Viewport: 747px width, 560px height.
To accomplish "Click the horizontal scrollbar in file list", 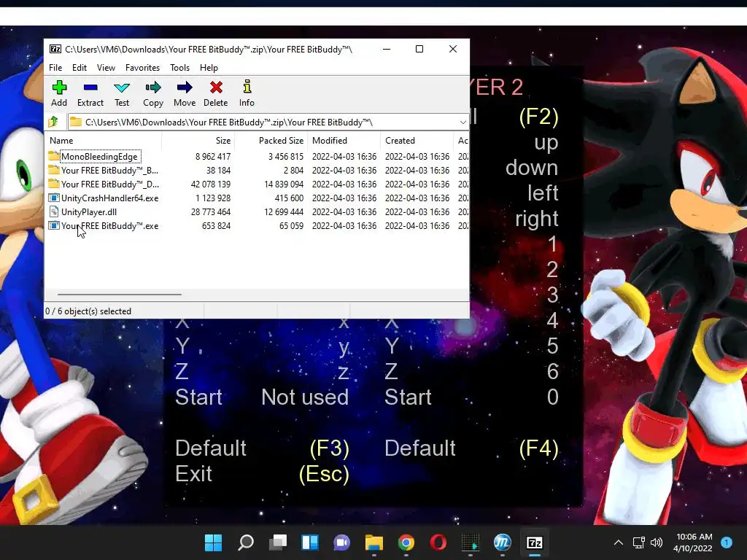I will click(119, 295).
